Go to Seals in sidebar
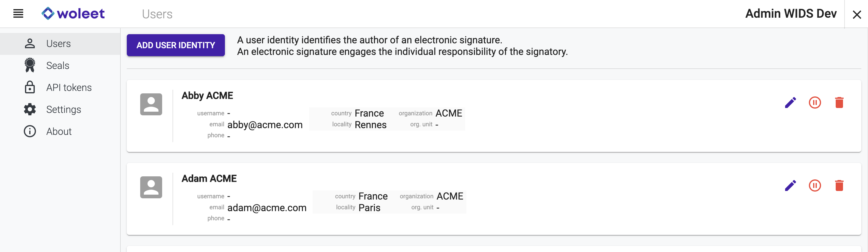868x252 pixels. pyautogui.click(x=58, y=66)
